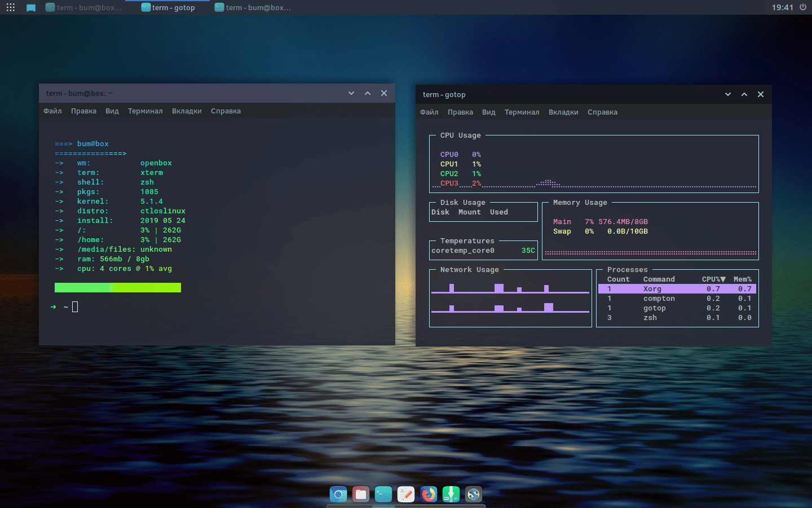Close the term - bum@box window

pyautogui.click(x=384, y=93)
